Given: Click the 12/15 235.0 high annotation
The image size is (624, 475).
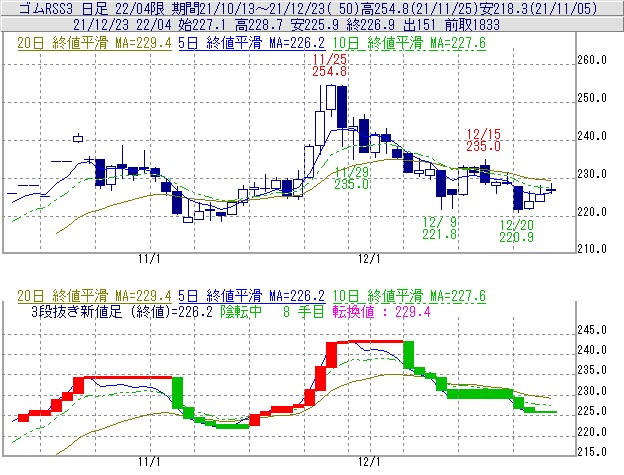Looking at the screenshot, I should (x=484, y=140).
